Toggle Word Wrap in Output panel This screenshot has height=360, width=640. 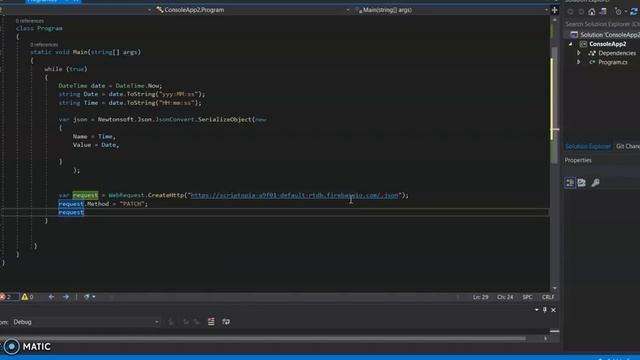click(226, 322)
